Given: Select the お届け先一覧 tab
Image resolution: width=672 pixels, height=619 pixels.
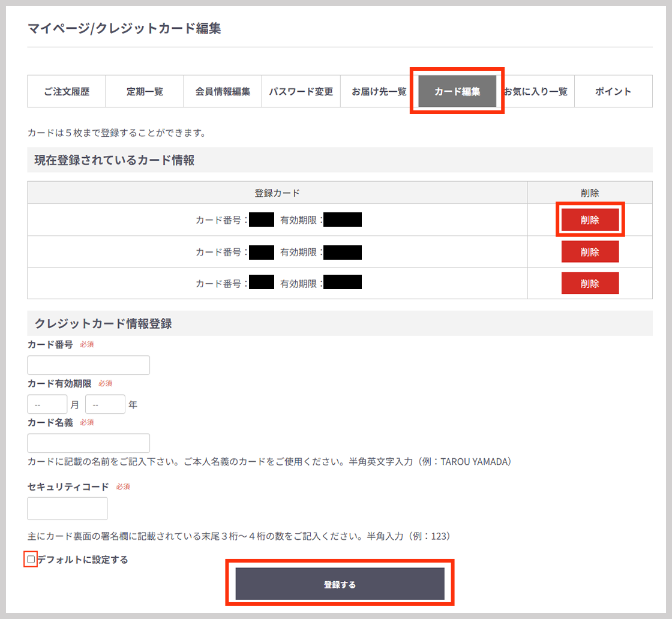Looking at the screenshot, I should click(x=379, y=92).
